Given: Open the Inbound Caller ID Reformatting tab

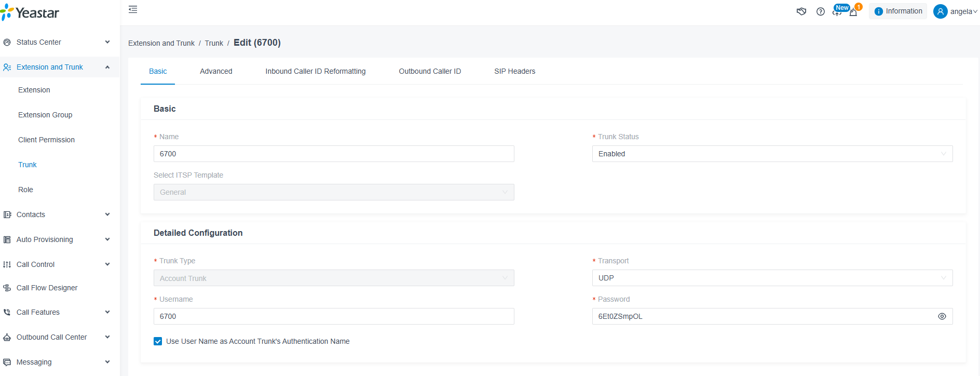Looking at the screenshot, I should tap(316, 71).
